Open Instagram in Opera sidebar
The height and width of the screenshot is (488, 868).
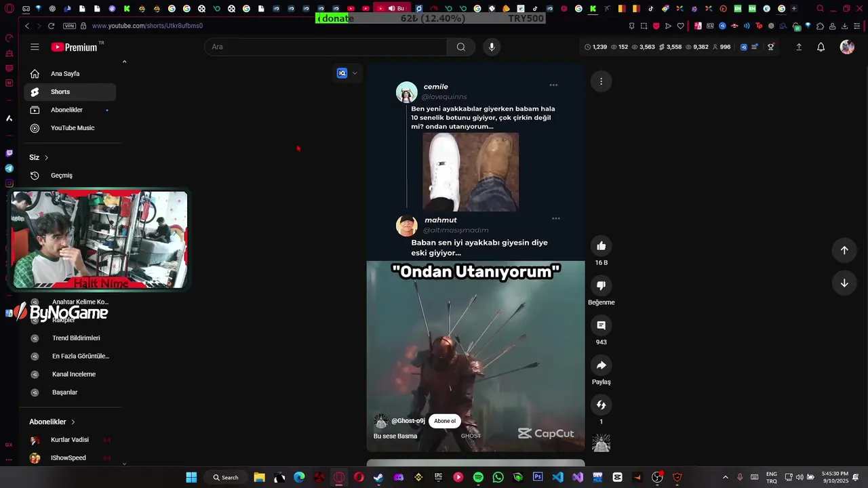tap(9, 183)
